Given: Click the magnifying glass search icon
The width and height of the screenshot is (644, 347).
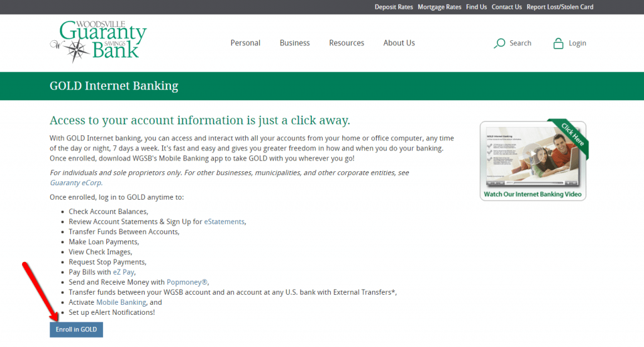Looking at the screenshot, I should coord(499,43).
